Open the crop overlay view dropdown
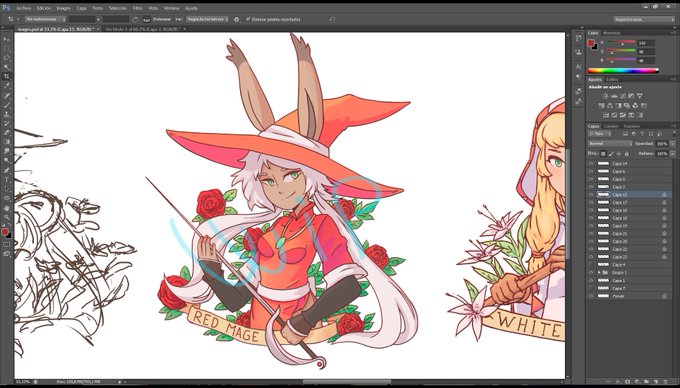The width and height of the screenshot is (680, 388). click(207, 20)
